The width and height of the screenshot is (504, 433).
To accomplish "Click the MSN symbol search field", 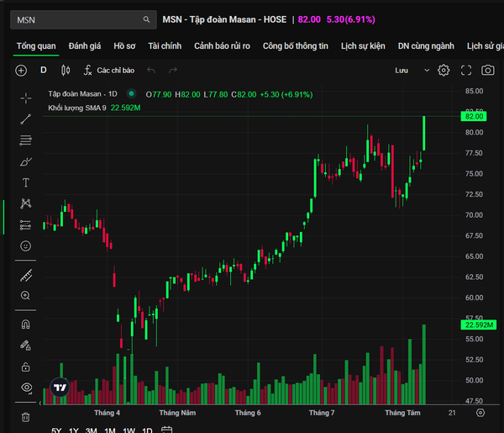I will [83, 20].
